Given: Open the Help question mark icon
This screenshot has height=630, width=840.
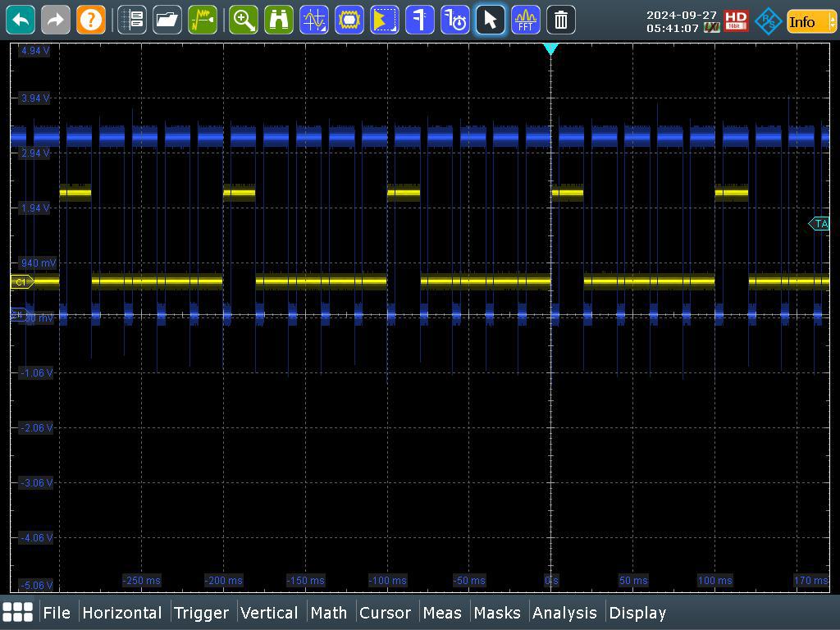Looking at the screenshot, I should 91,20.
